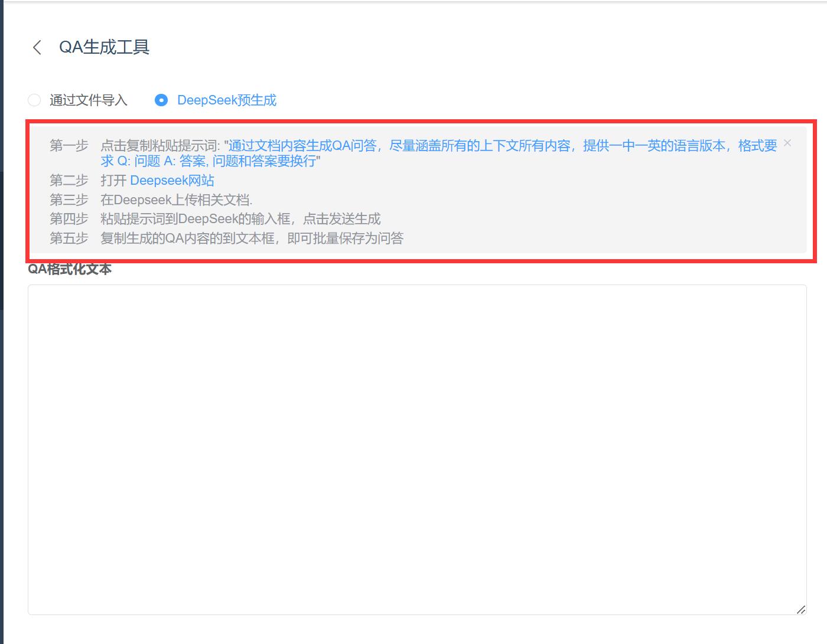Click the 第五步 step label
Viewport: 827px width, 644px height.
(69, 238)
